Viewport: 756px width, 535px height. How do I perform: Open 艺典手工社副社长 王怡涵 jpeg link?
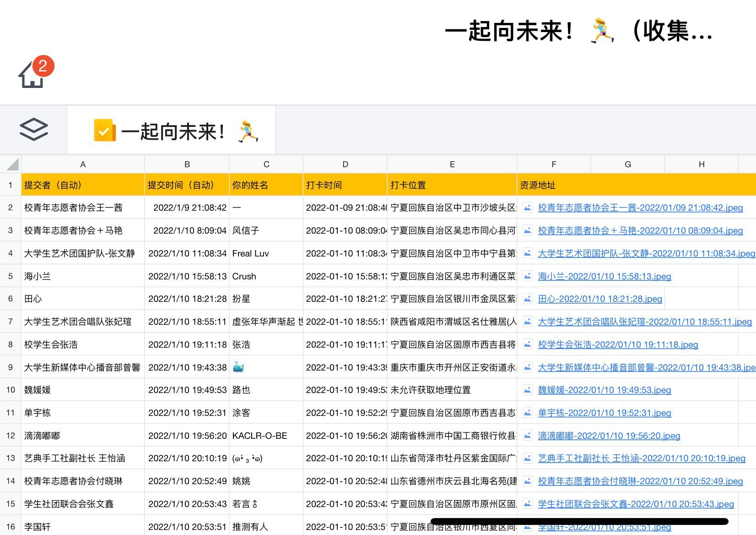(641, 459)
